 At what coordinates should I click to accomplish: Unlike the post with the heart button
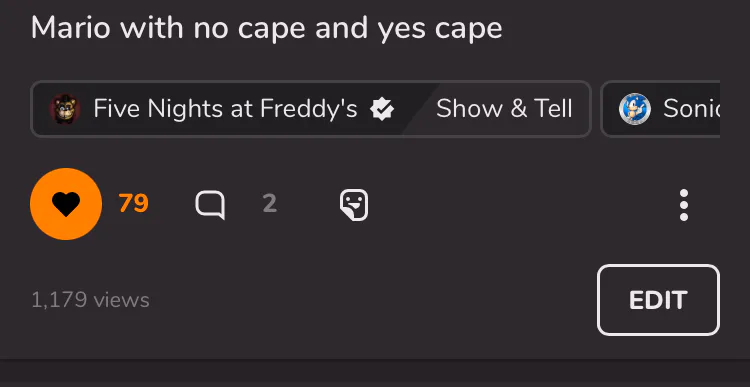(66, 204)
